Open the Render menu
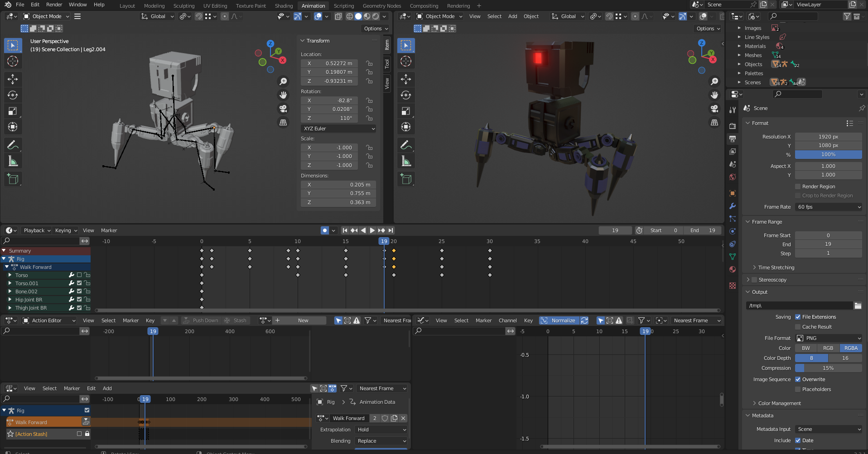The image size is (868, 454). (54, 5)
